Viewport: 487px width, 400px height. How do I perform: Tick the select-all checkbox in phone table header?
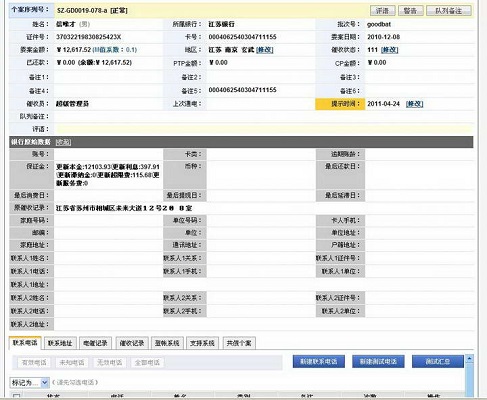click(x=16, y=397)
